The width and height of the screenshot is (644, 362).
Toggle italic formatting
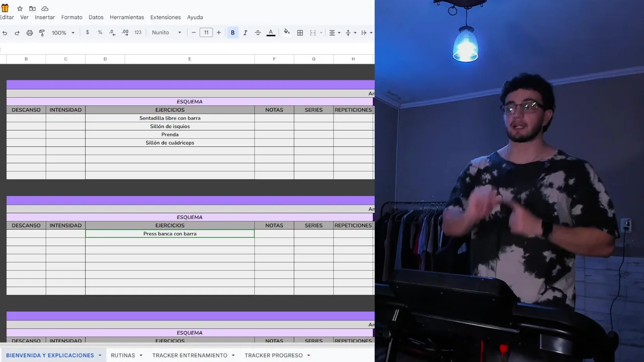(245, 33)
